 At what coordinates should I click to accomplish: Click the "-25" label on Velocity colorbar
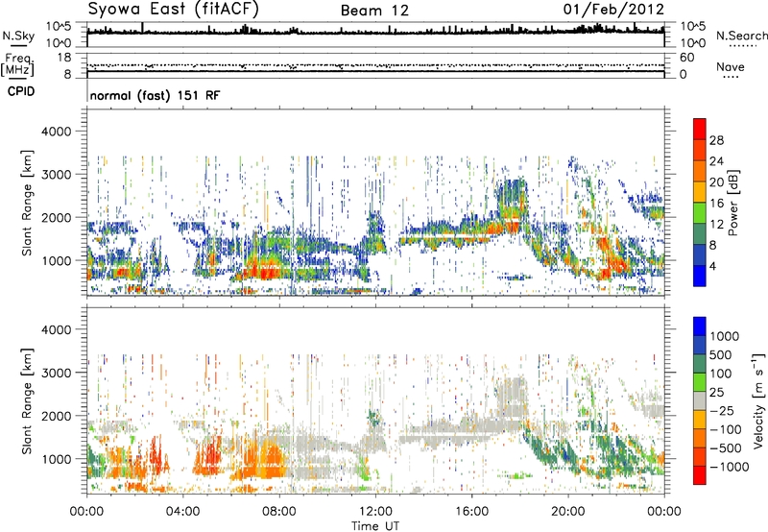tap(721, 410)
